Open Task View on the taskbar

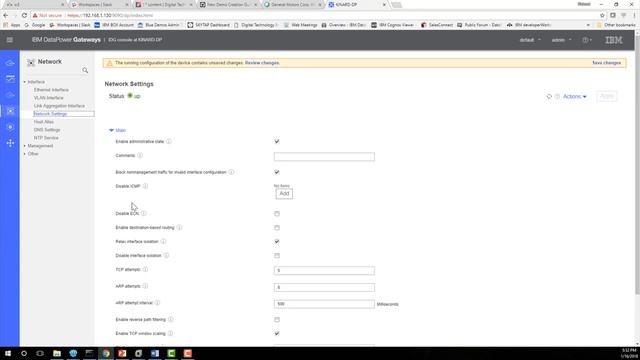(40, 353)
